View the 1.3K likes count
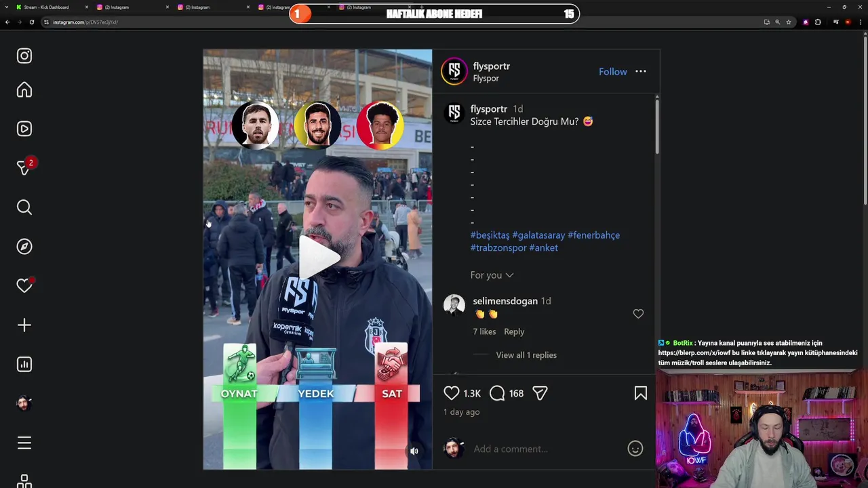 (x=471, y=393)
